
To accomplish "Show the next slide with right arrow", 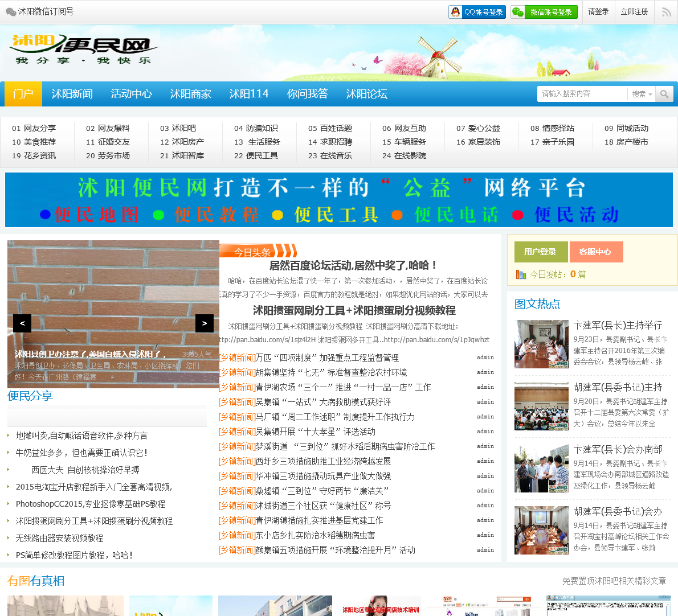I will coord(205,323).
